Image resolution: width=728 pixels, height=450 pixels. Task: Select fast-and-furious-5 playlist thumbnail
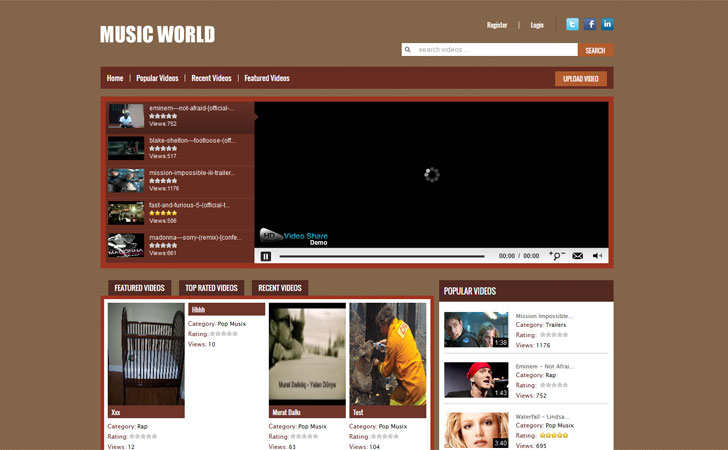click(126, 213)
